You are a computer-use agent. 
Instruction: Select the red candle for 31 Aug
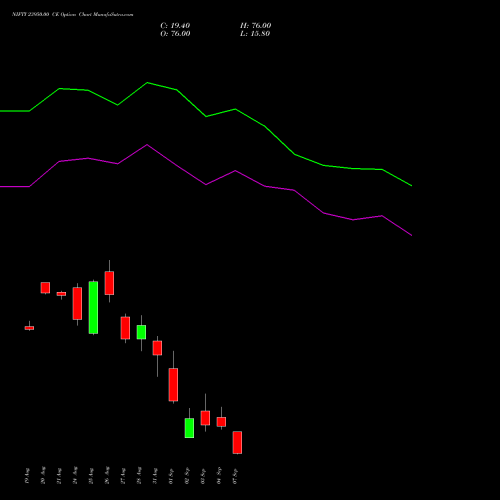tap(157, 348)
